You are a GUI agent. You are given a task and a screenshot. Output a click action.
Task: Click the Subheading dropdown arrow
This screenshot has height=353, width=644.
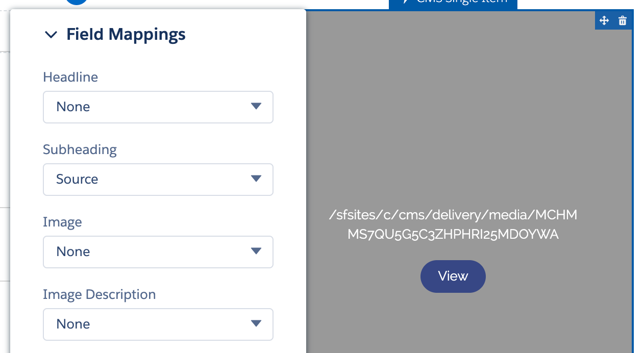(256, 179)
